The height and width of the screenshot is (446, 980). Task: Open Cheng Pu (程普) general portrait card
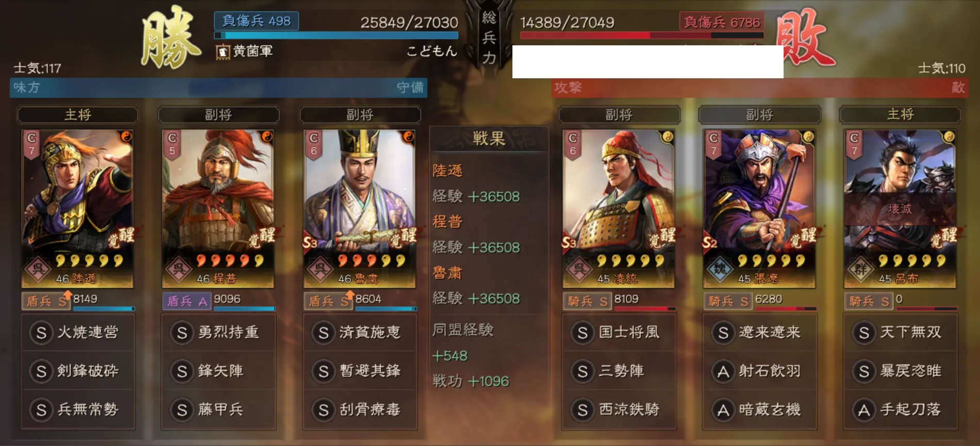click(218, 209)
